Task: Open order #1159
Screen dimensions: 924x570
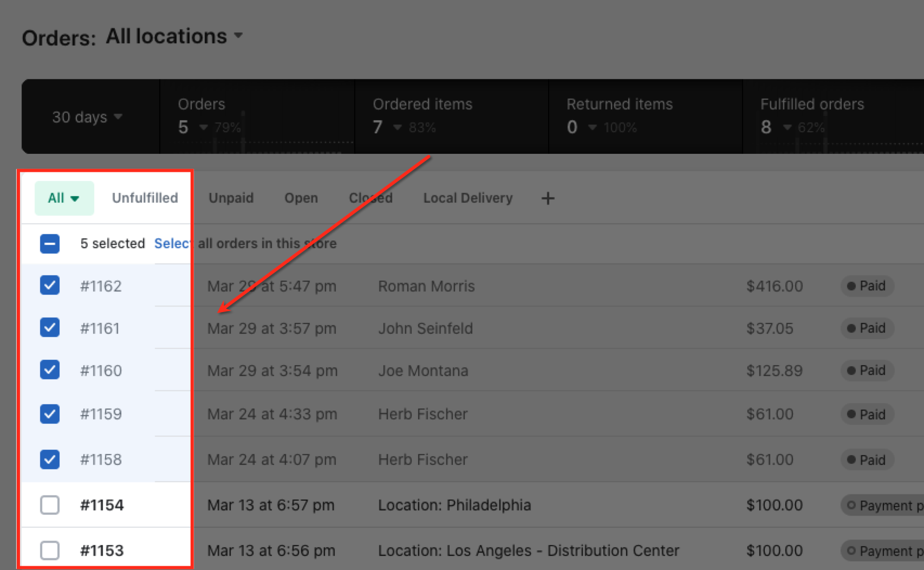Action: 101,414
